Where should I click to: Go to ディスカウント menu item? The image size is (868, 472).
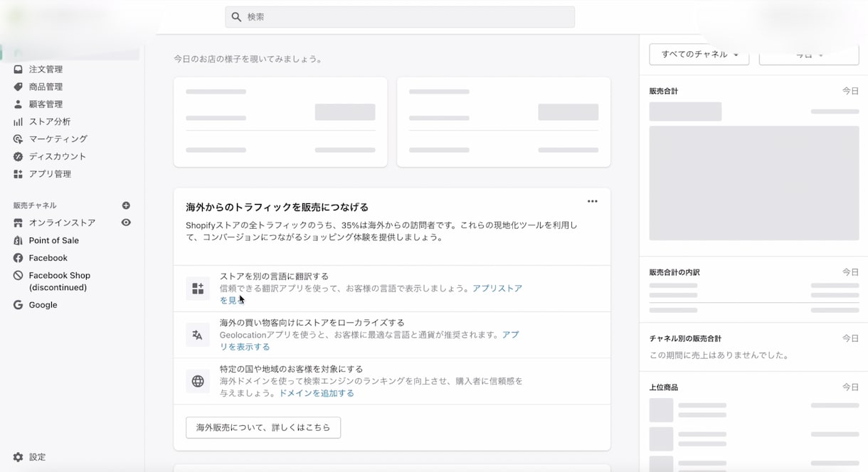pos(58,156)
